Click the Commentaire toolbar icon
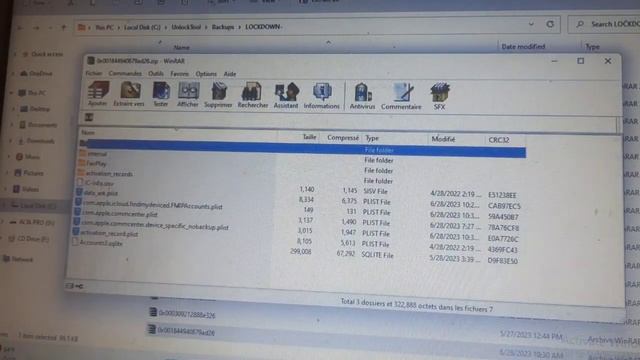 (x=401, y=97)
